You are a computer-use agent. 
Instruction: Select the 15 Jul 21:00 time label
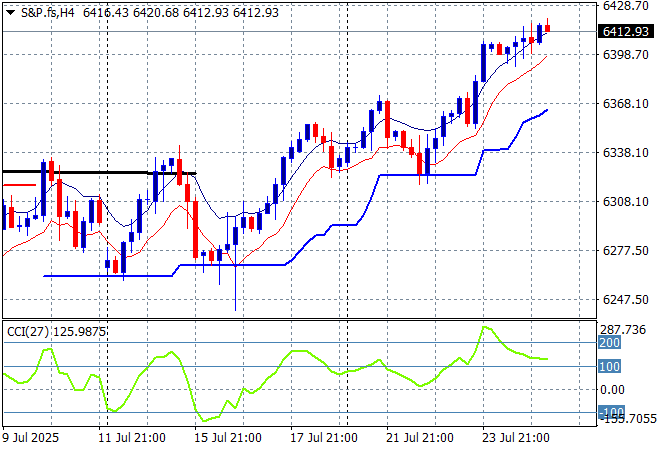[228, 438]
